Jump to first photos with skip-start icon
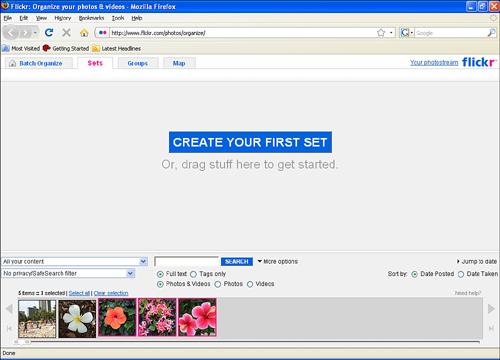The image size is (500, 360). coord(9,329)
